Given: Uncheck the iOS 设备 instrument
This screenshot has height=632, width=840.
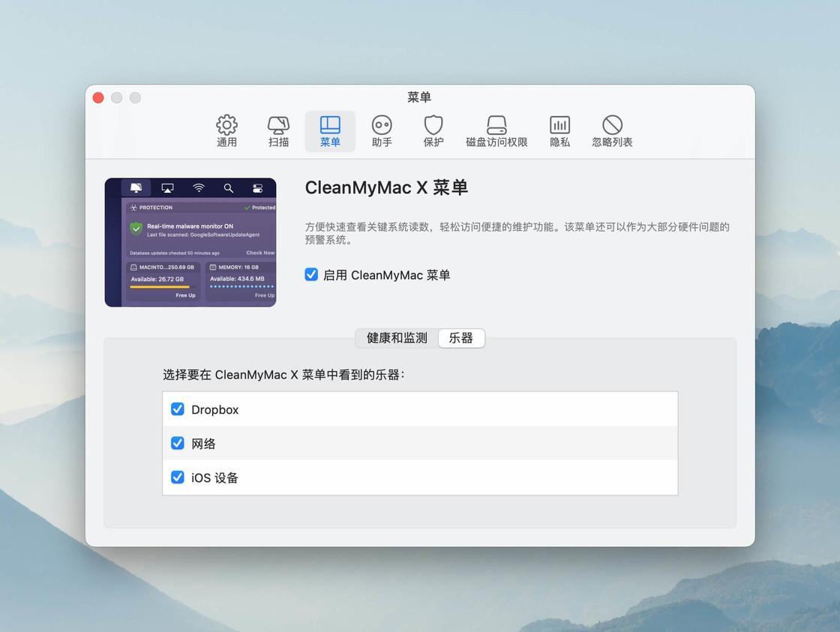Looking at the screenshot, I should pos(178,478).
